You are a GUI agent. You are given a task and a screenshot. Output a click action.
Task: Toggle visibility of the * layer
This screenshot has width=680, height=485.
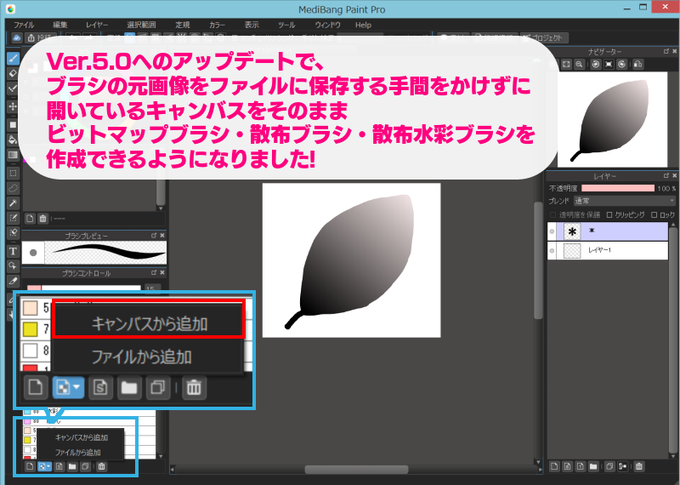pos(552,231)
